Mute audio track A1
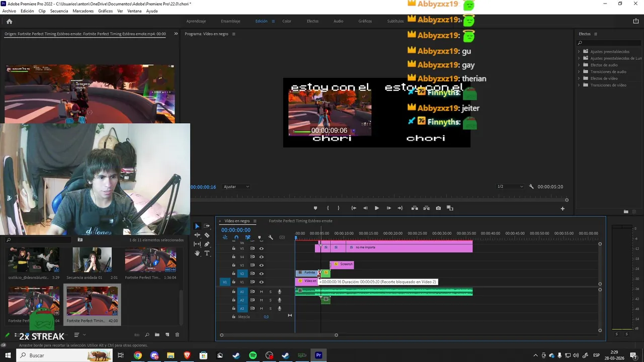The height and width of the screenshot is (362, 644). pyautogui.click(x=261, y=292)
